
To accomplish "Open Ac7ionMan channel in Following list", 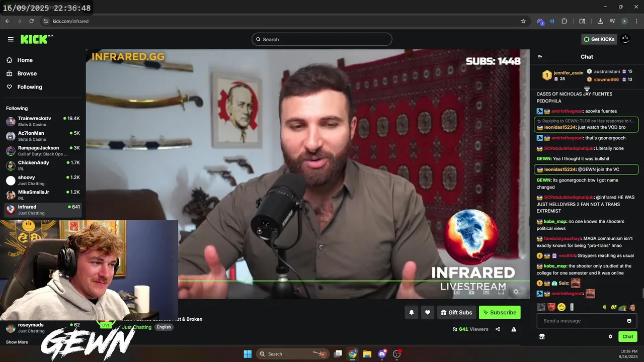I will 43,136.
